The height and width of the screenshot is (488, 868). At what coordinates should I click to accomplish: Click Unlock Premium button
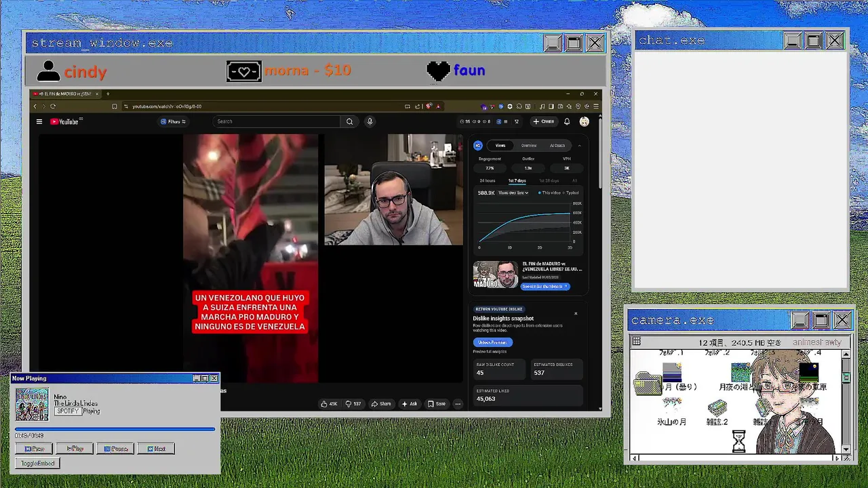coord(492,342)
